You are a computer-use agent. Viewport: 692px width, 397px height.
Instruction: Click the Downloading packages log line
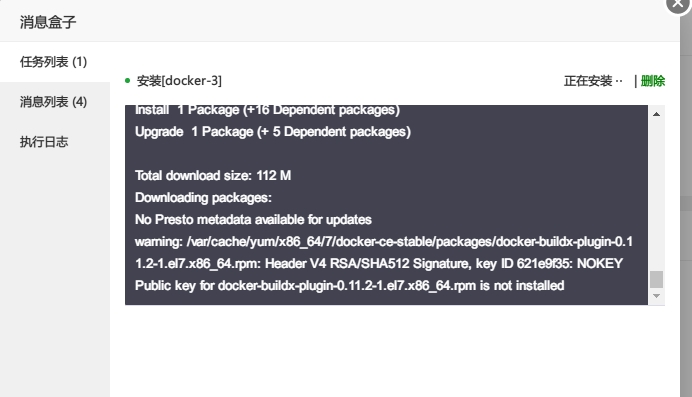point(203,198)
